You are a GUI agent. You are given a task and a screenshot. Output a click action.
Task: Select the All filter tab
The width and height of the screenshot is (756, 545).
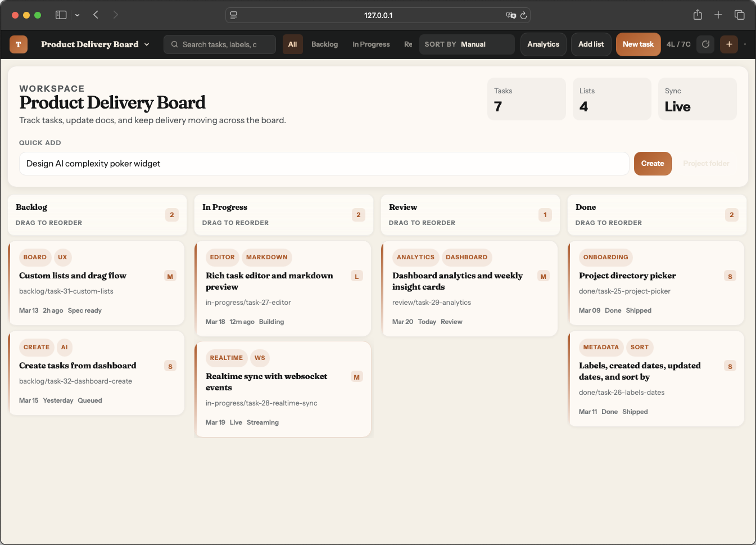click(x=292, y=44)
